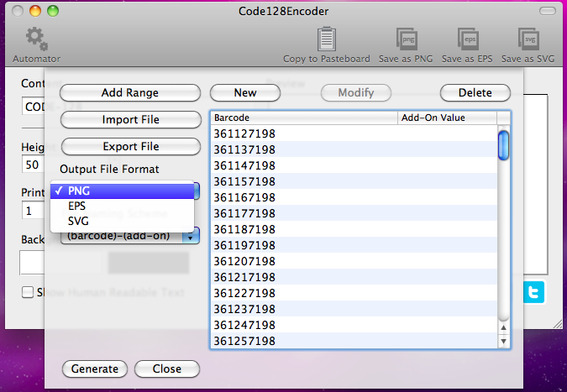Viewport: 567px width, 392px height.
Task: Select PNG in the output format menu
Action: (x=123, y=191)
